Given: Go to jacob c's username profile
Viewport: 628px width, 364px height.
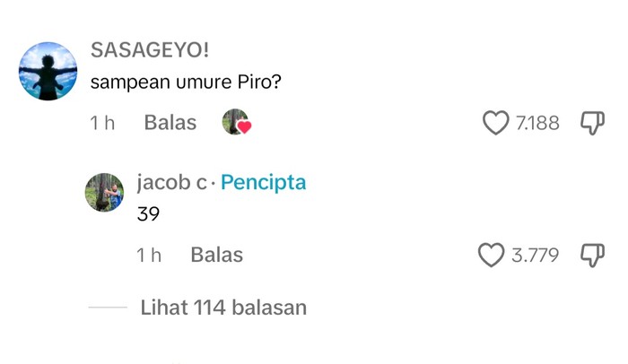Looking at the screenshot, I should click(171, 183).
